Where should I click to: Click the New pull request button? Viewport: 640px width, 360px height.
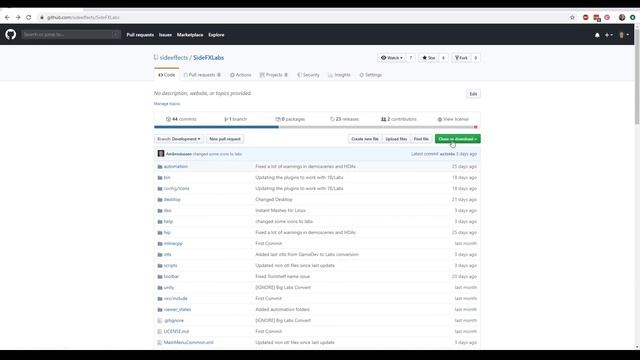(225, 139)
